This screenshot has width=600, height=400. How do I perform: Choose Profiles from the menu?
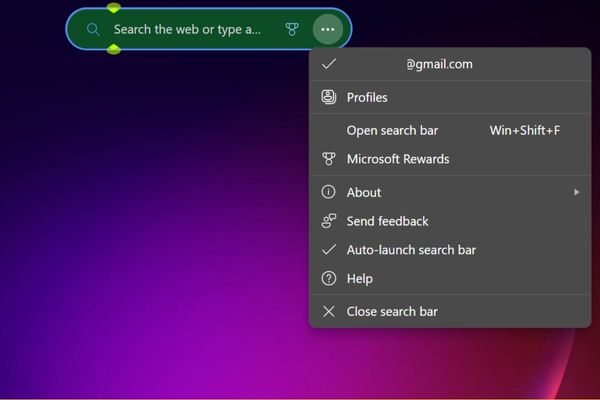point(367,97)
